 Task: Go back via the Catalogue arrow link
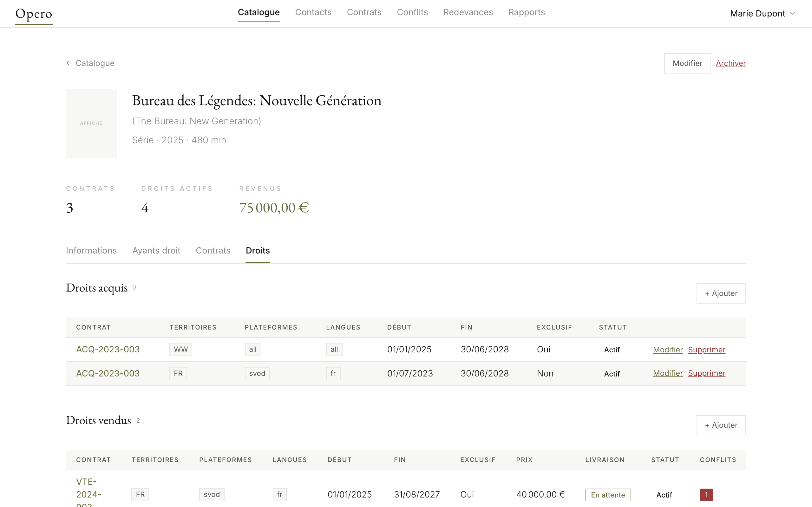pyautogui.click(x=90, y=63)
